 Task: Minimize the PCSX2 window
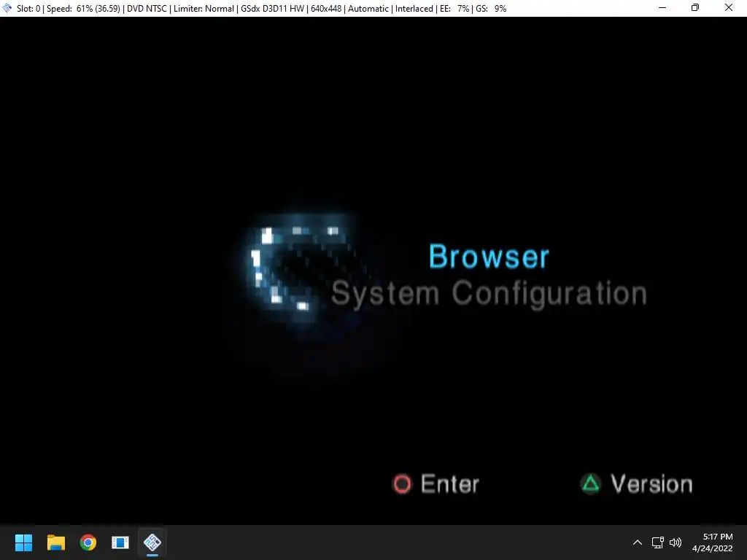tap(662, 8)
